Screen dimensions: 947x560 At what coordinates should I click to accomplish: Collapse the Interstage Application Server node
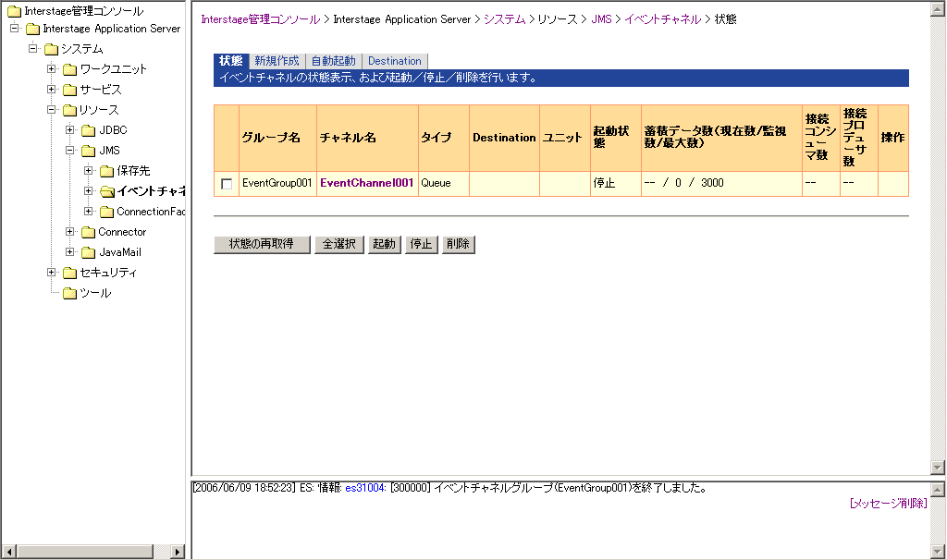(15, 28)
